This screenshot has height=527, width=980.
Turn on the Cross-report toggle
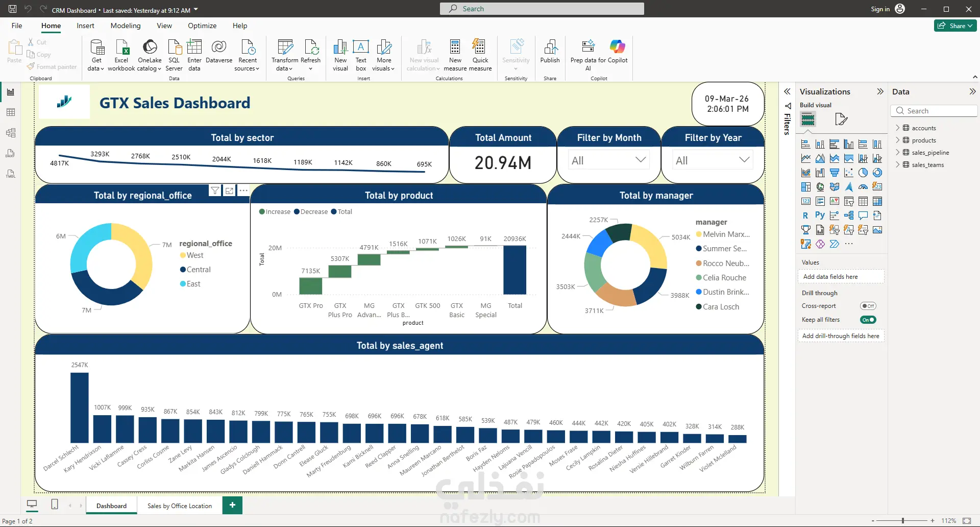pos(868,306)
